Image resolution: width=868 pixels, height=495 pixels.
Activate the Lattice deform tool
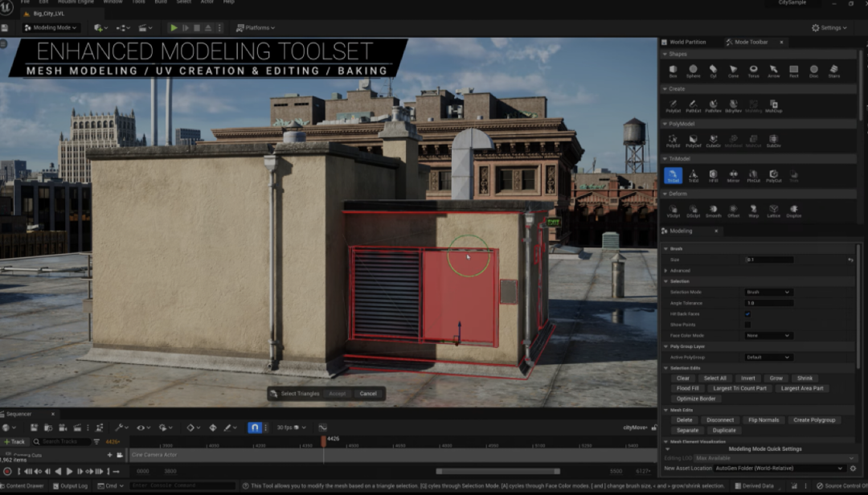[773, 211]
